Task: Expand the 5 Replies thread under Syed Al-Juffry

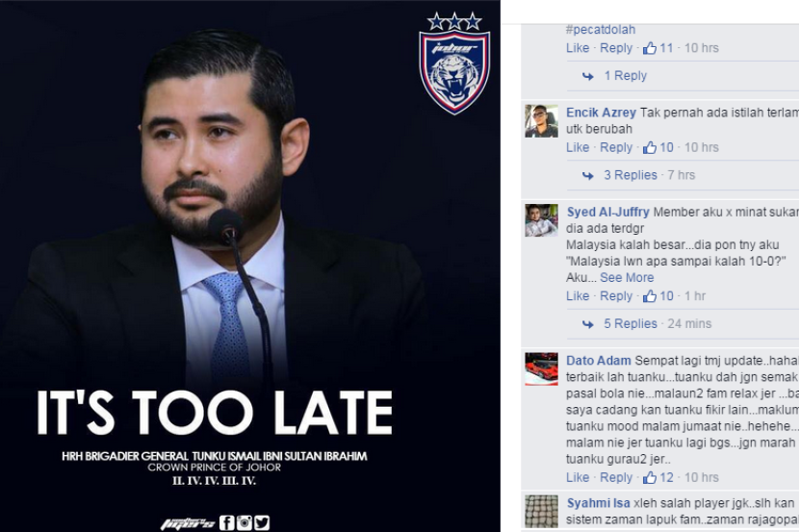Action: (631, 323)
